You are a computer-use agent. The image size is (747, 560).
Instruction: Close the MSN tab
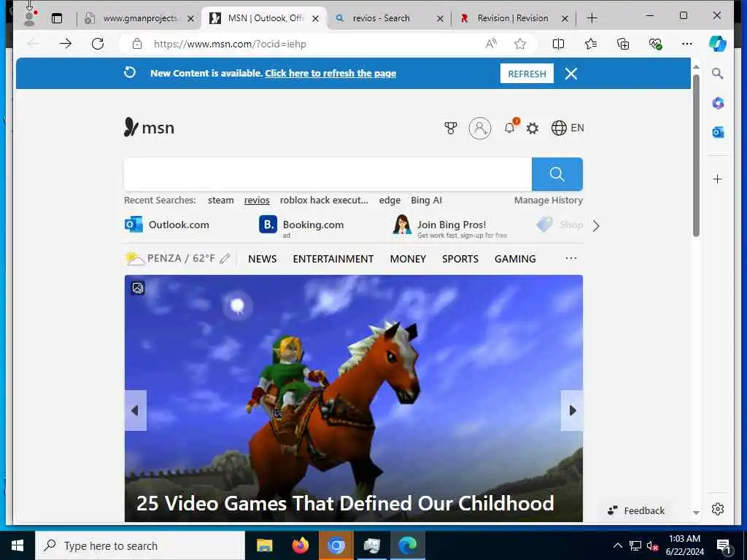coord(315,18)
